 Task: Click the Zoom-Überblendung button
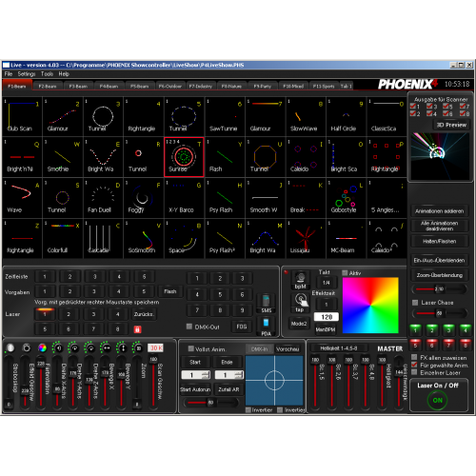tap(439, 275)
